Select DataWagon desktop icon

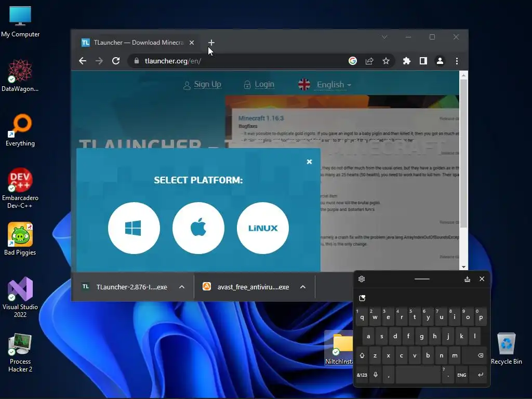pyautogui.click(x=20, y=75)
